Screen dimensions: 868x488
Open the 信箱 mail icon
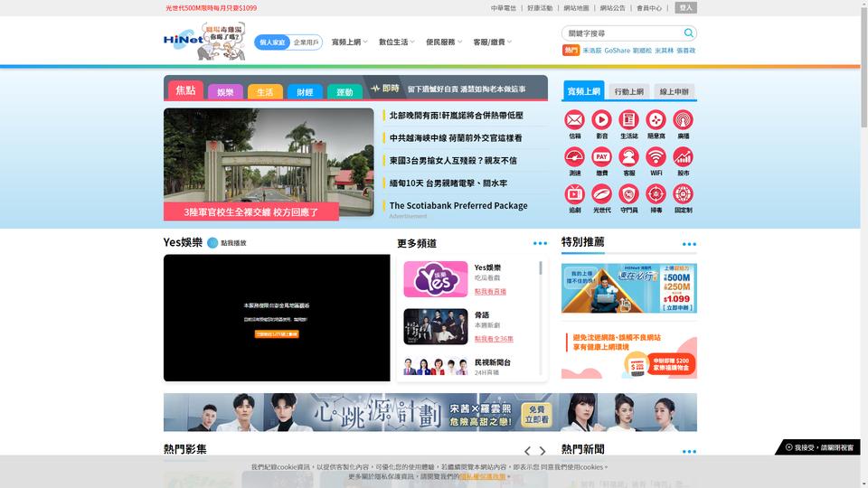575,120
